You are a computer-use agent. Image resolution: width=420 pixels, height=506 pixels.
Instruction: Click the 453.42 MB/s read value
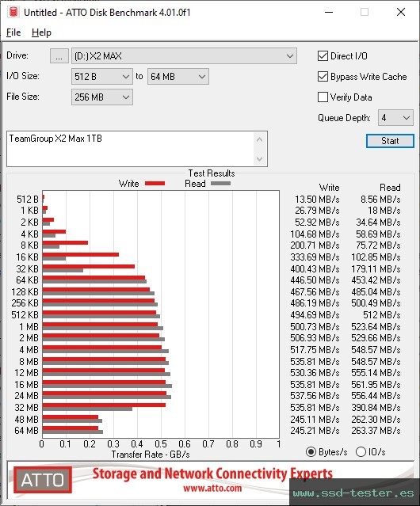pyautogui.click(x=376, y=280)
